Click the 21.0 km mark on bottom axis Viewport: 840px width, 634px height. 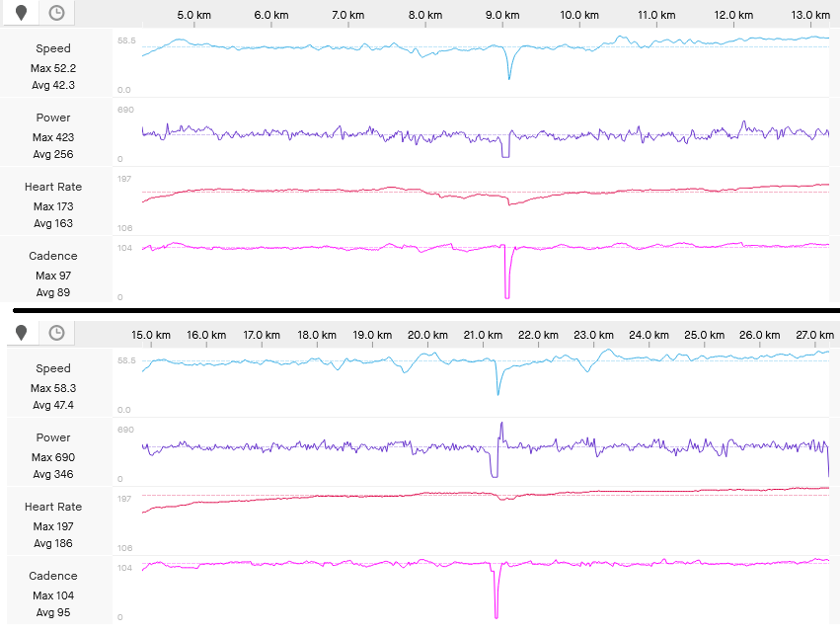click(485, 336)
